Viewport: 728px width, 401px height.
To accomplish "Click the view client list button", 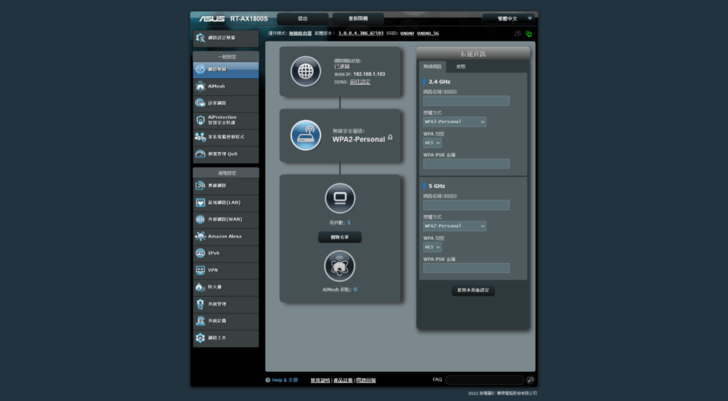I will 340,237.
